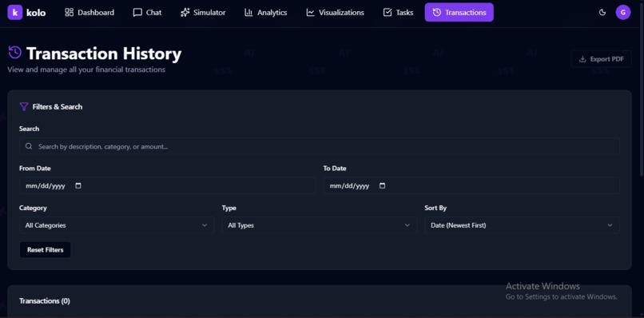Click the chevron of Category dropdown
This screenshot has width=644, height=318.
205,225
